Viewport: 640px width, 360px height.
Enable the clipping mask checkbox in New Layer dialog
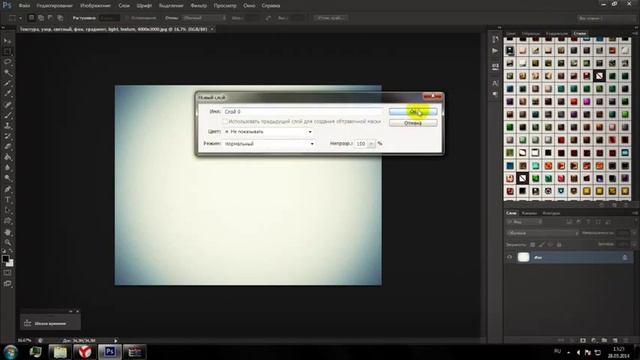[x=225, y=122]
